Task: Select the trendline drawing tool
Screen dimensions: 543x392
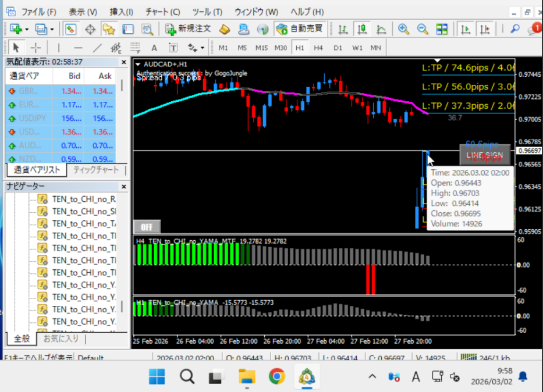Action: 97,48
